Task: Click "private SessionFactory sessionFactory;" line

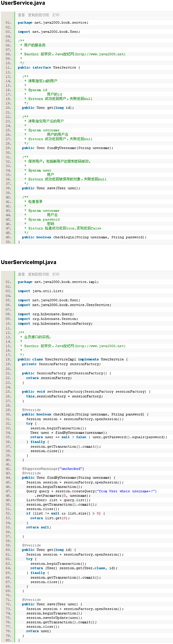Action: pyautogui.click(x=61, y=364)
